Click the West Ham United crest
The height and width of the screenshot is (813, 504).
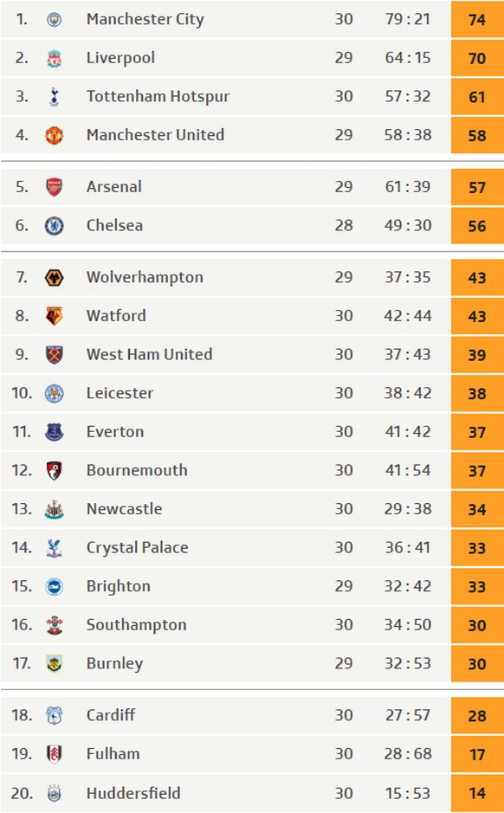(x=54, y=355)
